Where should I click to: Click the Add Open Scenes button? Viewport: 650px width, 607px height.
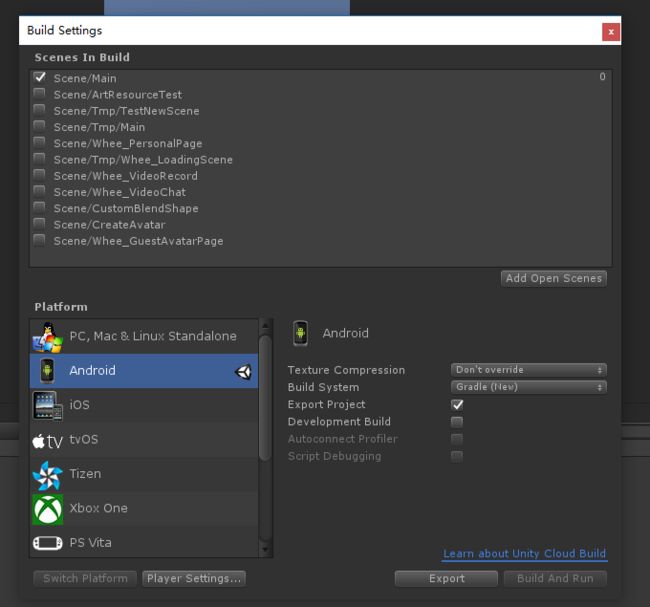(554, 278)
